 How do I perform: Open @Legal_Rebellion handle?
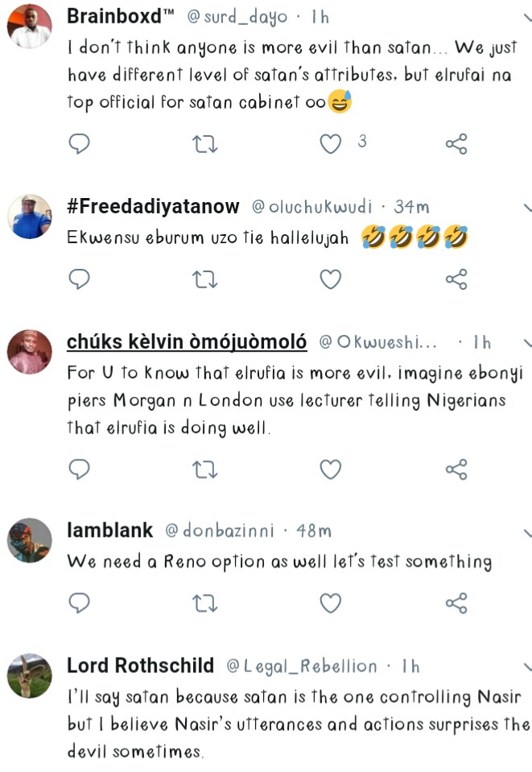(302, 667)
